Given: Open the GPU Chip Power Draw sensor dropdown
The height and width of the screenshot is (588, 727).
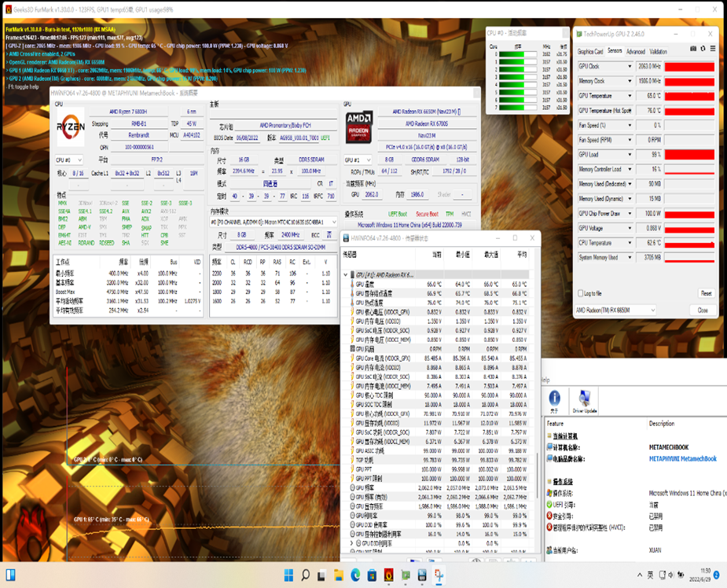Looking at the screenshot, I should [630, 213].
